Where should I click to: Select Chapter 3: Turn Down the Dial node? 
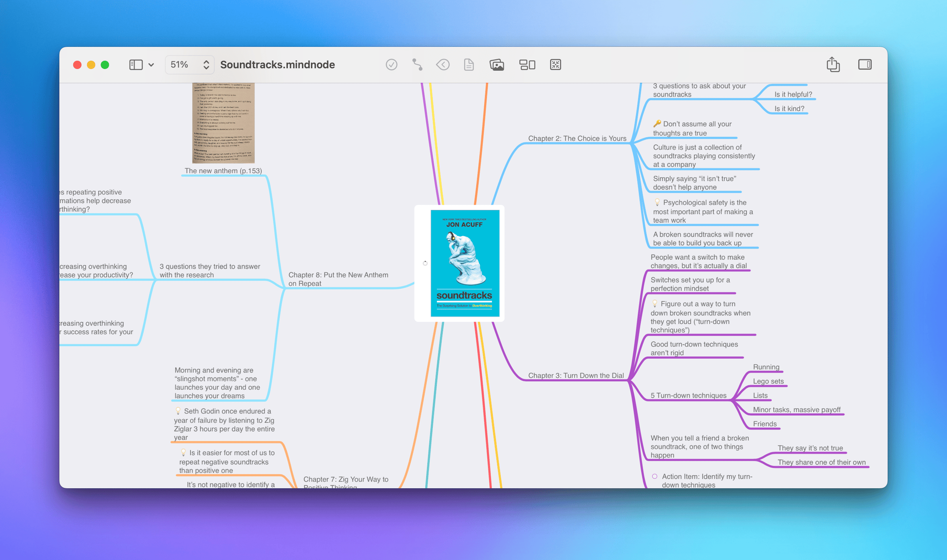point(576,375)
